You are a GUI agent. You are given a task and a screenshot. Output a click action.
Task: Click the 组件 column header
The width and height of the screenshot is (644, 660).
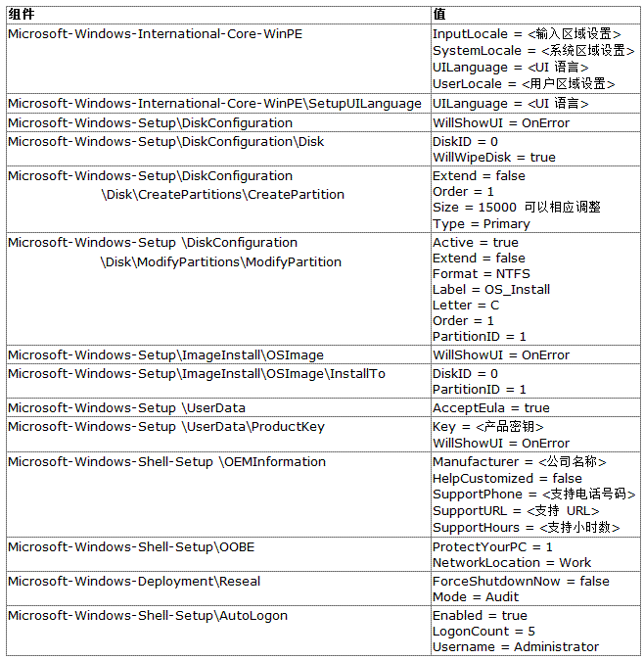coord(218,15)
